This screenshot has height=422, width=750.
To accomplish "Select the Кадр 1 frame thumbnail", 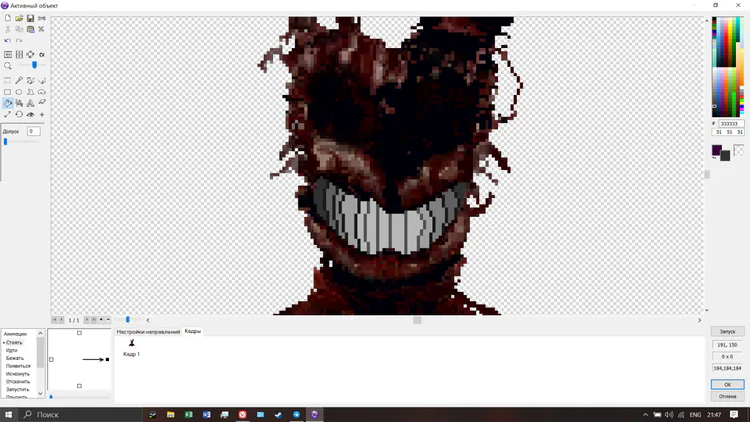I will [x=132, y=347].
